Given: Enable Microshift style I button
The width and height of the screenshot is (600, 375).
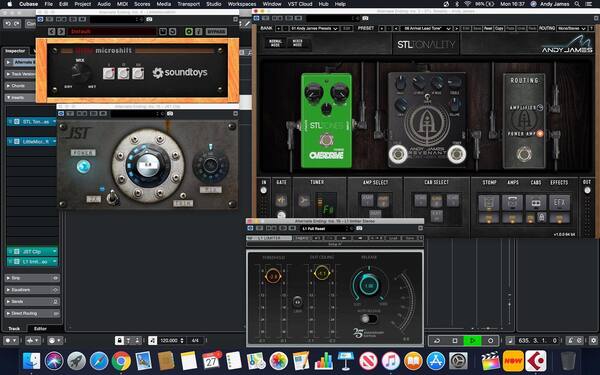Looking at the screenshot, I should (x=109, y=73).
